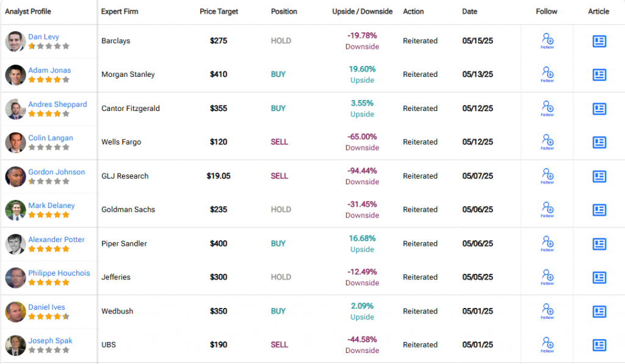
Task: Open article icon in GLJ Research row
Action: (x=599, y=176)
